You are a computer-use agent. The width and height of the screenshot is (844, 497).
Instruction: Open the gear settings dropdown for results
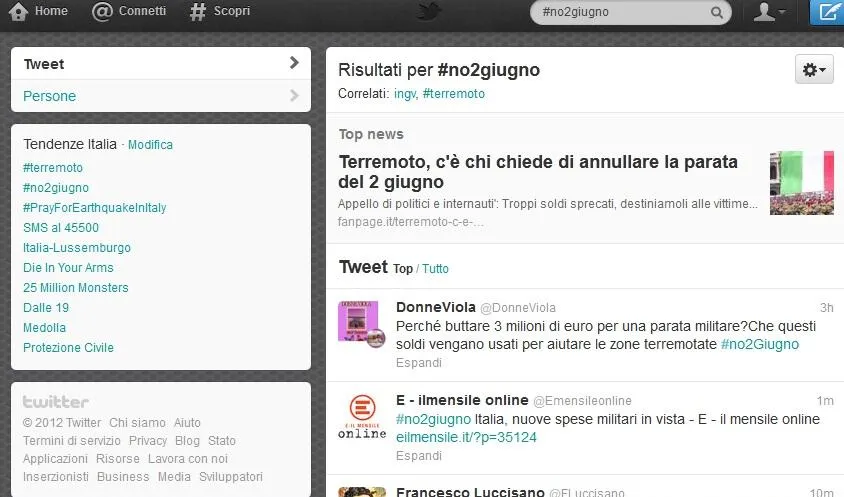[x=814, y=69]
